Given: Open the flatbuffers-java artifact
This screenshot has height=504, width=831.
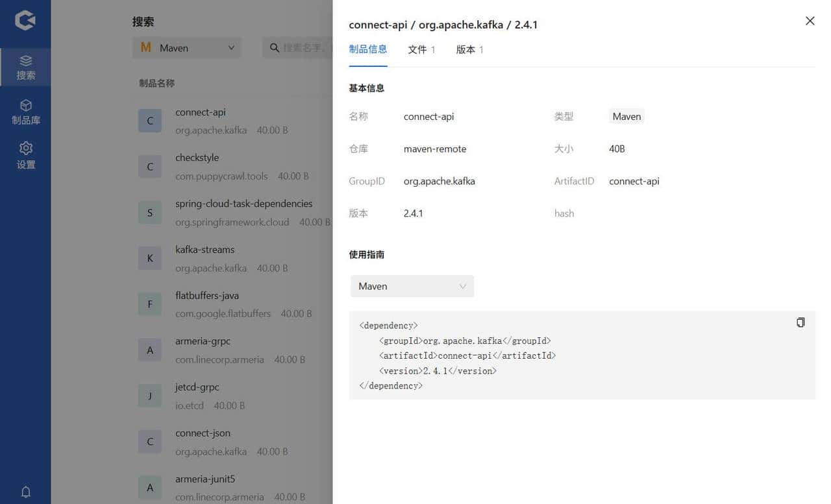Looking at the screenshot, I should [207, 296].
